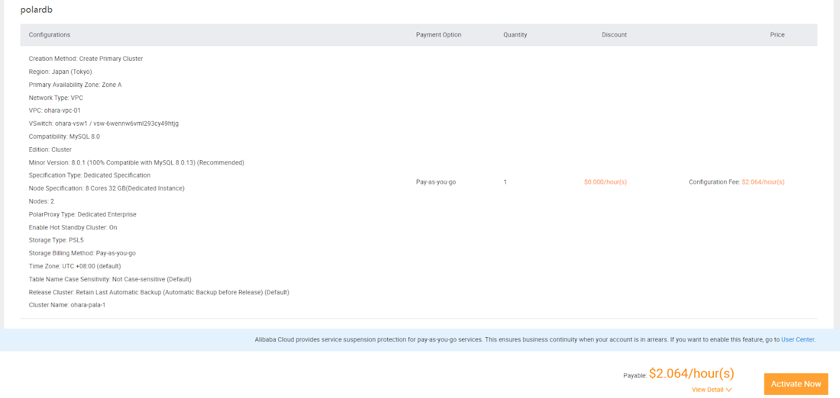Select the Time Zone: UTC +08:00 line
The image size is (840, 398).
(x=75, y=266)
